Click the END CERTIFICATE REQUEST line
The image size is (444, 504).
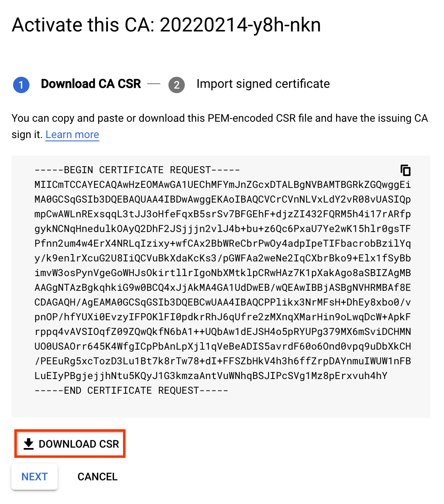pyautogui.click(x=131, y=390)
